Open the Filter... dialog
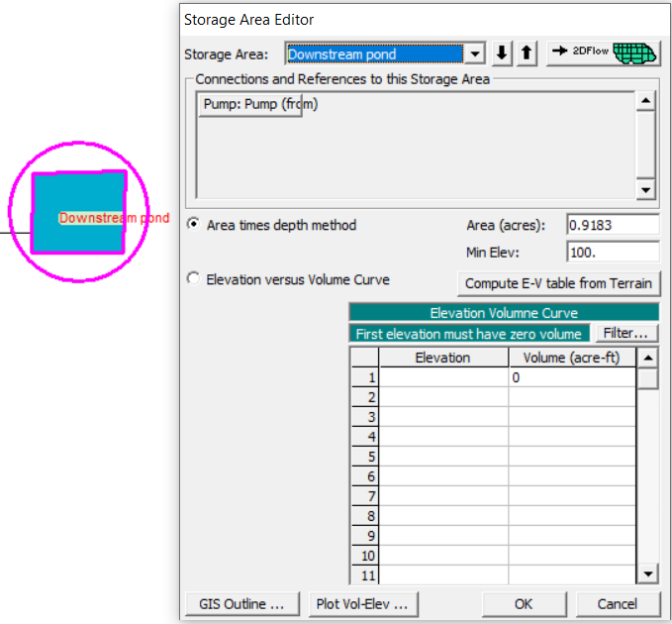The width and height of the screenshot is (672, 624). pos(626,333)
